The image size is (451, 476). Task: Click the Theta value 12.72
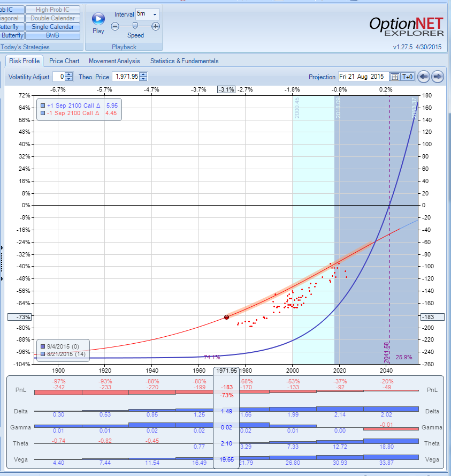340,447
